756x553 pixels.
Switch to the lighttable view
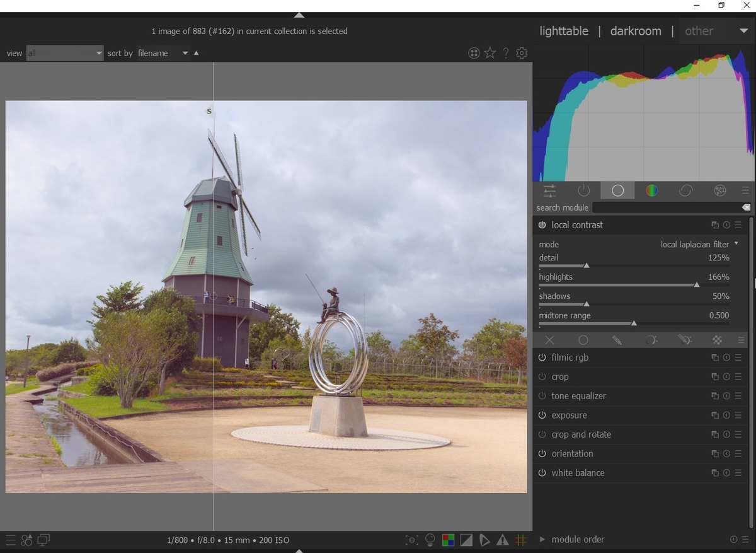[564, 31]
